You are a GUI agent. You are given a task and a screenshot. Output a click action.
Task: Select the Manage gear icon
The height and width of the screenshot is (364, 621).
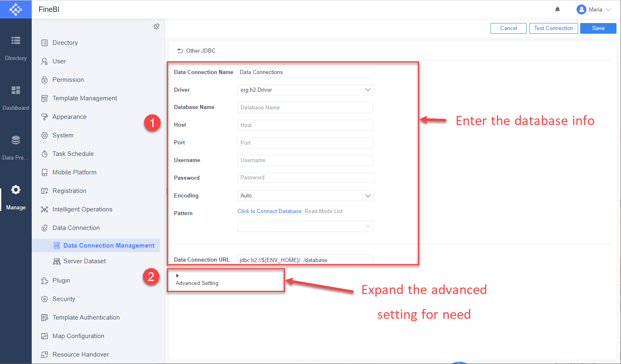[x=16, y=190]
